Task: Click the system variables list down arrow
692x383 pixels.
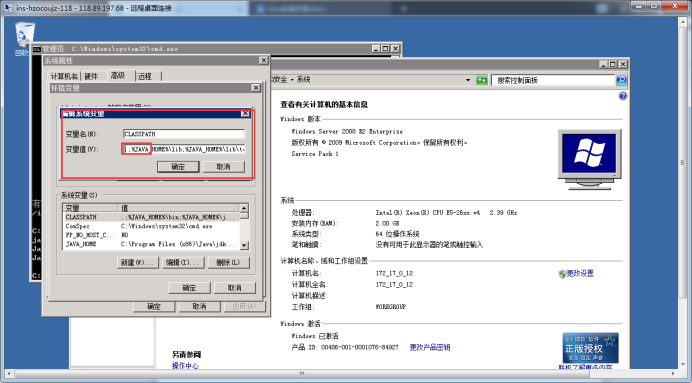Action: pyautogui.click(x=244, y=245)
